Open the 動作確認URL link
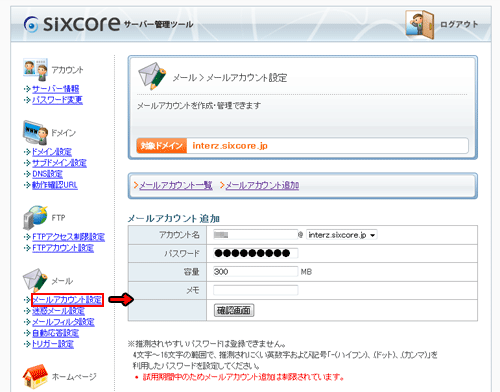Screen dimensions: 500x392 (55, 185)
